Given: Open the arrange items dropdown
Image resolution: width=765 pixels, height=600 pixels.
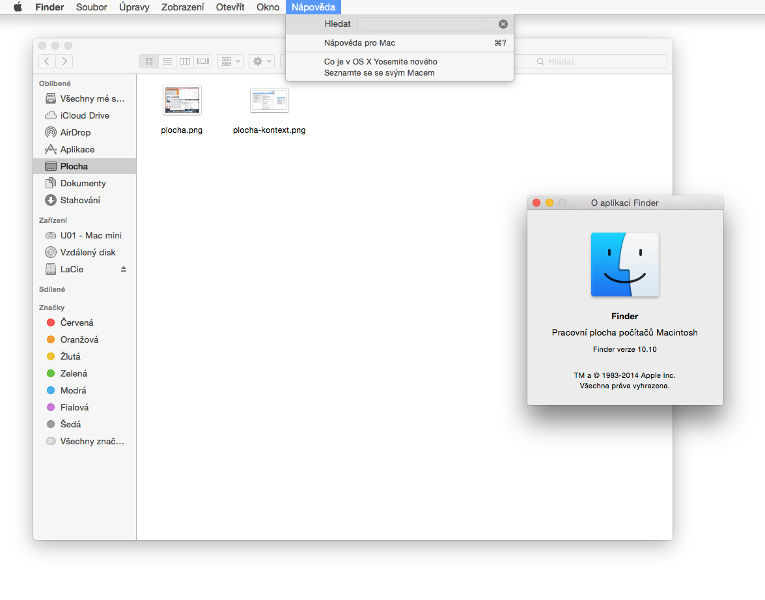Looking at the screenshot, I should click(x=230, y=61).
